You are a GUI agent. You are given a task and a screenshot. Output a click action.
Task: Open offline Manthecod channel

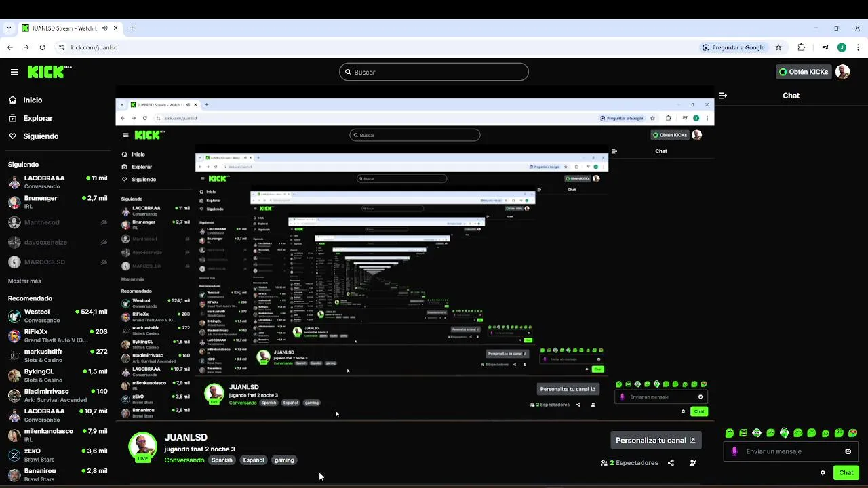(58, 222)
